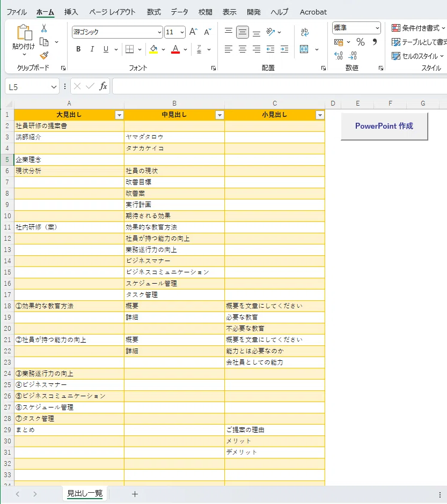Switch to the 開発 tab
Screen dimensions: 447x504
[254, 12]
